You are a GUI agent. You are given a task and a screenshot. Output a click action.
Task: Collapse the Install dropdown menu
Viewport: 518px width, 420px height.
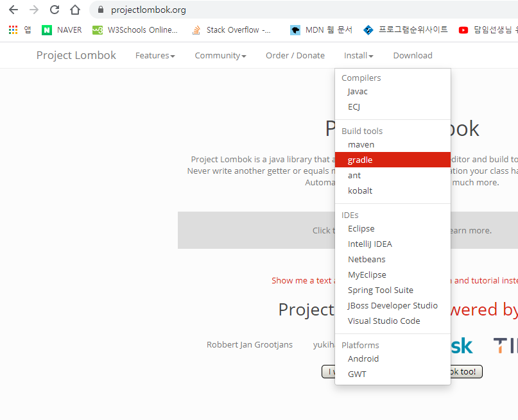(x=358, y=55)
